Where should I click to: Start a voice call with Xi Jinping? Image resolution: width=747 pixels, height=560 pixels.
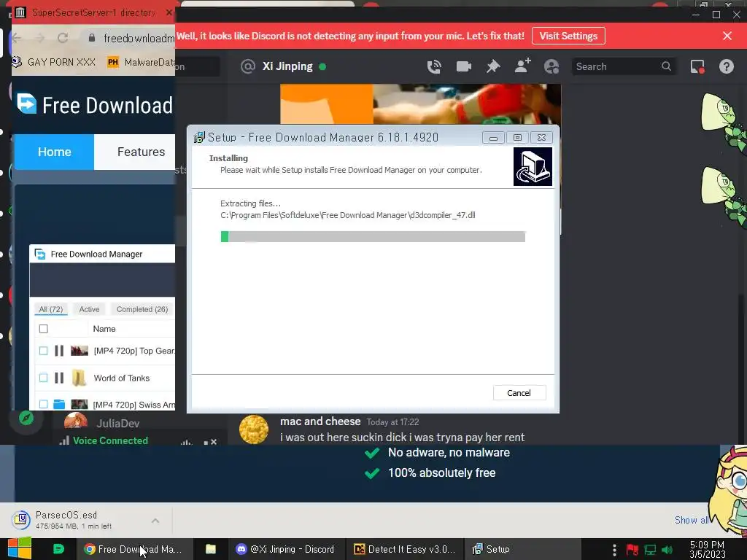(x=434, y=66)
